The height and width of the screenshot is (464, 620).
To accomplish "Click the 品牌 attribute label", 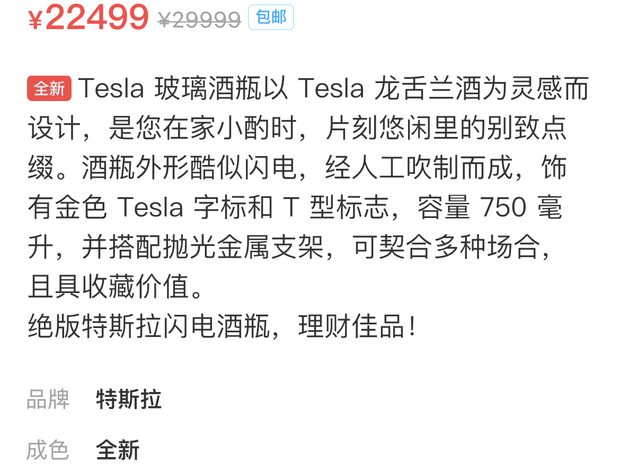I will [48, 400].
